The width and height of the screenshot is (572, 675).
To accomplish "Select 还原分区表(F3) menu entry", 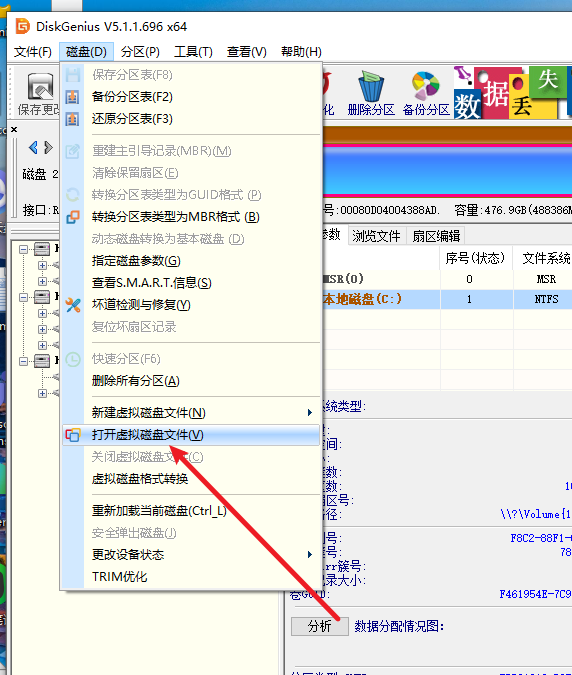I will (x=191, y=118).
